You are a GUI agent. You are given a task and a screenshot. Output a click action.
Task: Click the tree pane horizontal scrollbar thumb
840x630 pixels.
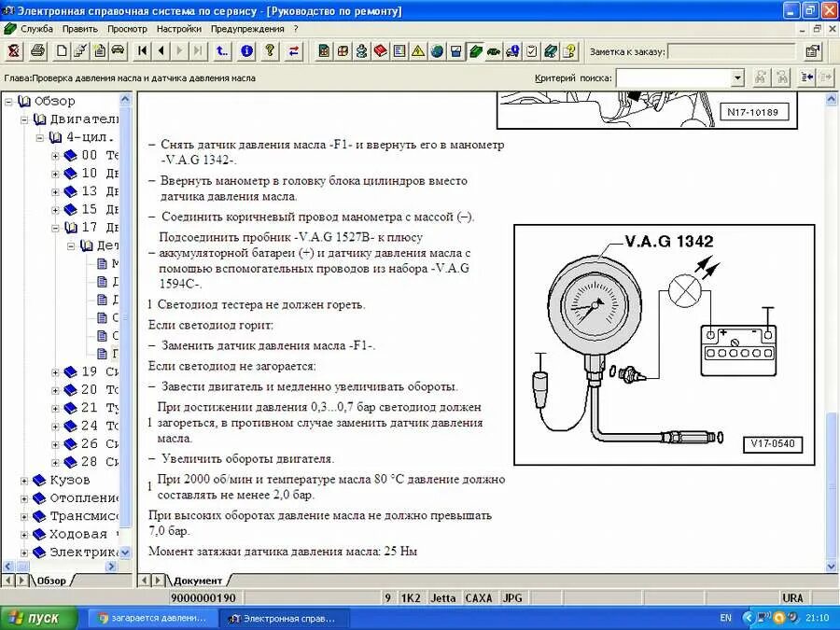point(23,567)
